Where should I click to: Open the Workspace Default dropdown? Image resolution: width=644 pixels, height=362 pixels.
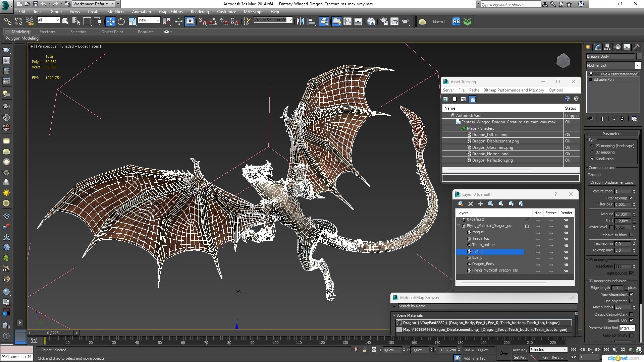pyautogui.click(x=93, y=4)
